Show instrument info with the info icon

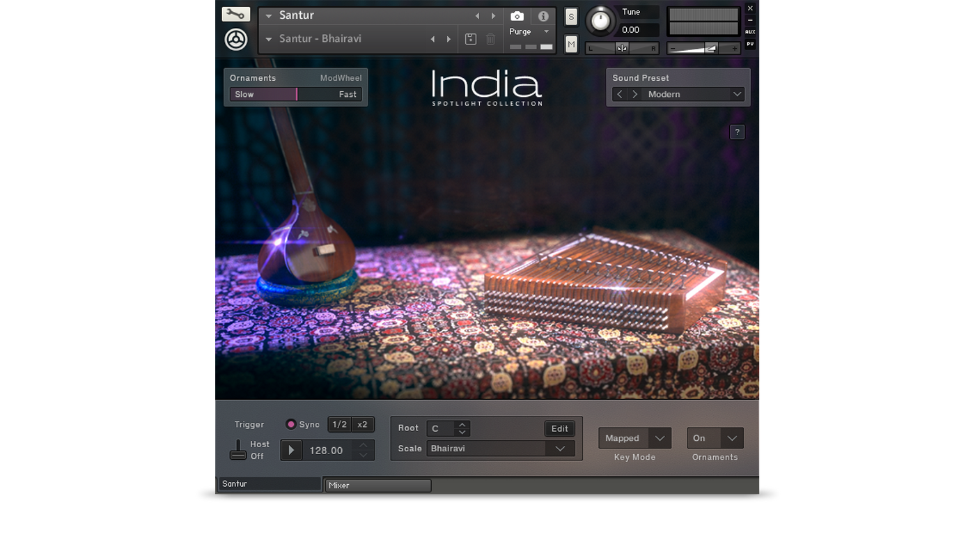tap(543, 16)
